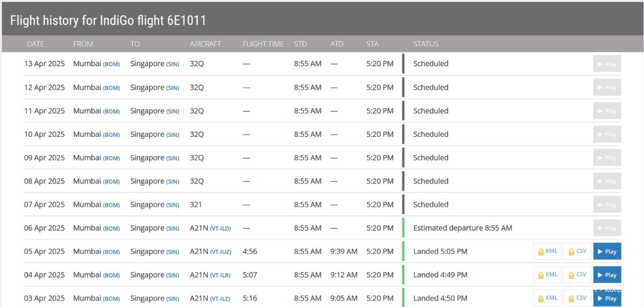
Task: Click the STD column header
Action: 301,44
